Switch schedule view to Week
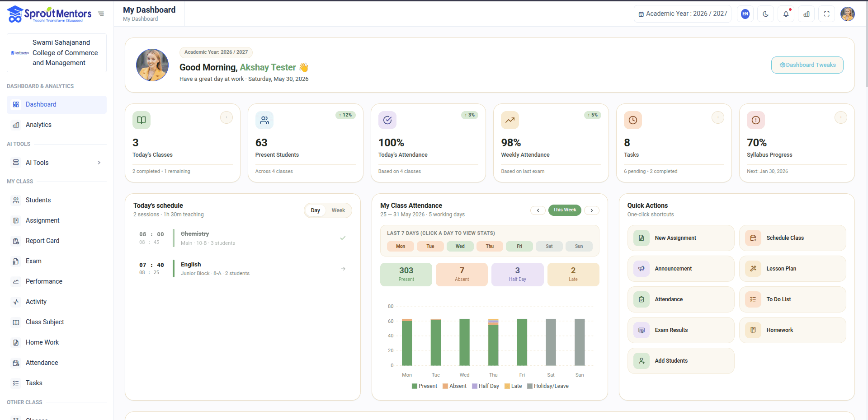Image resolution: width=868 pixels, height=420 pixels. pos(338,210)
